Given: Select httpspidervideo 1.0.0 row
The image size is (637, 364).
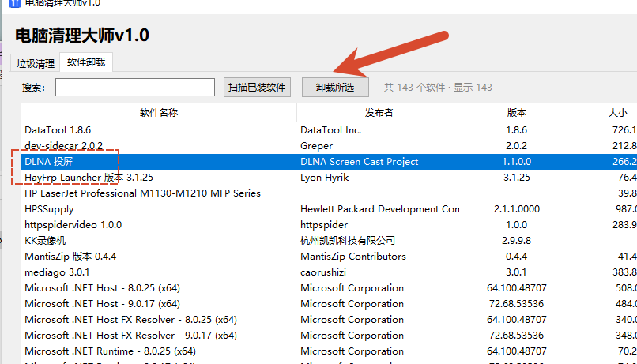Looking at the screenshot, I should [329, 225].
